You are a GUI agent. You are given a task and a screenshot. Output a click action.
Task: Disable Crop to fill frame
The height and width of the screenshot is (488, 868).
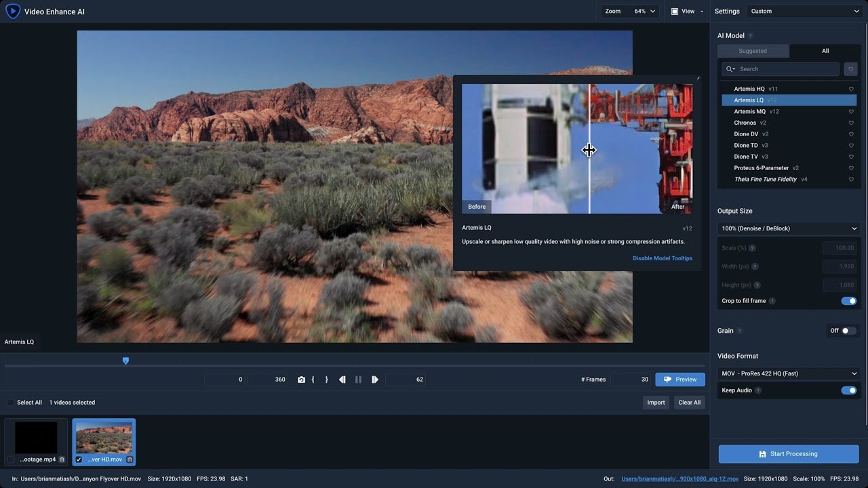coord(849,300)
